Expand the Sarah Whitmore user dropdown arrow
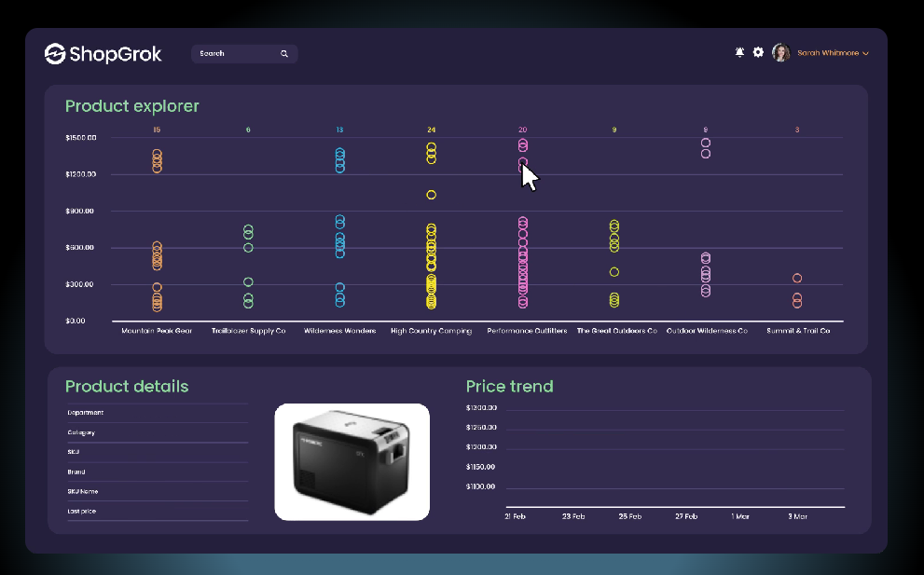This screenshot has height=575, width=924. point(865,53)
